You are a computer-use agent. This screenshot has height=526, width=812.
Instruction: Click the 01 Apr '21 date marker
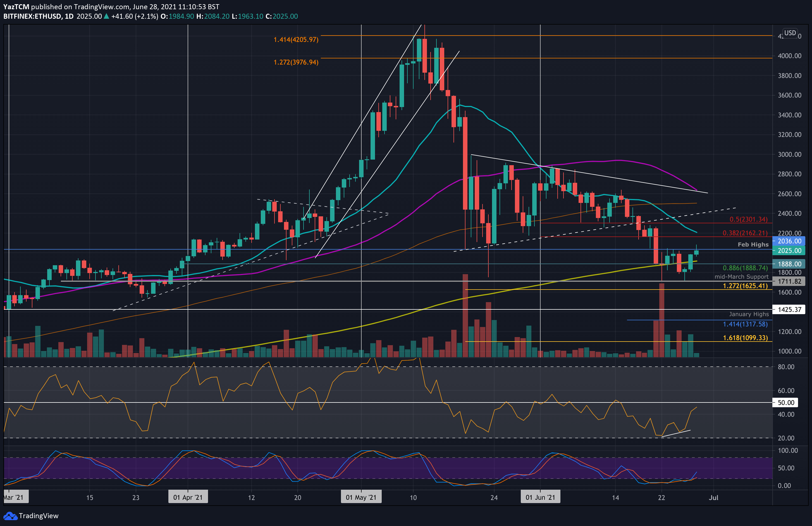tap(188, 497)
